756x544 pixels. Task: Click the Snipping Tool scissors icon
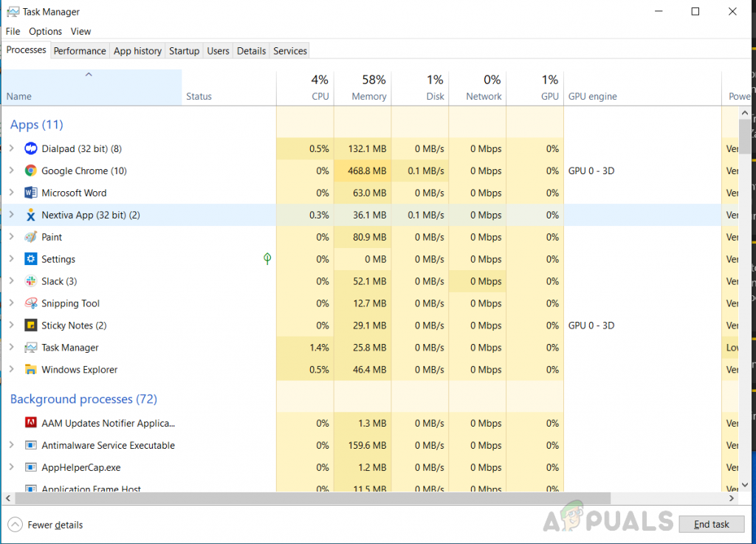tap(31, 303)
